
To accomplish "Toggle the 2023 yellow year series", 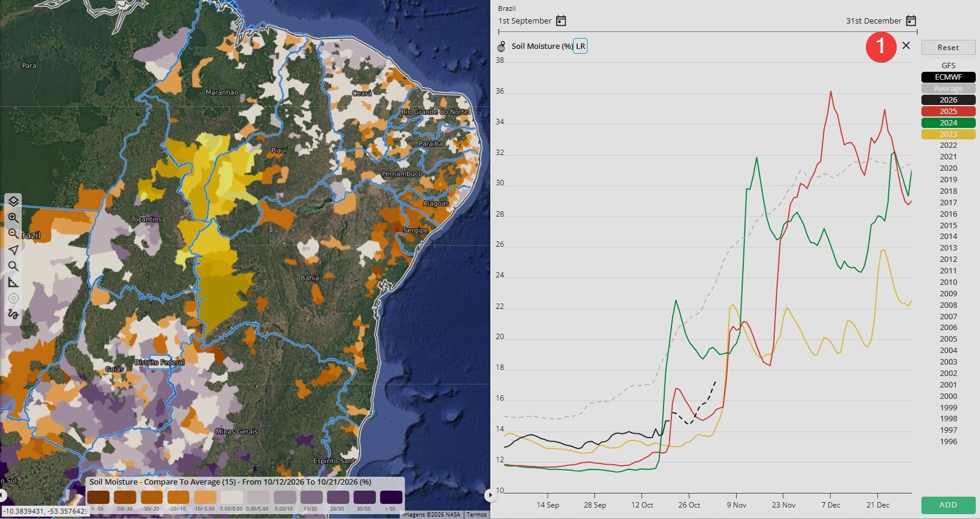I will (948, 135).
